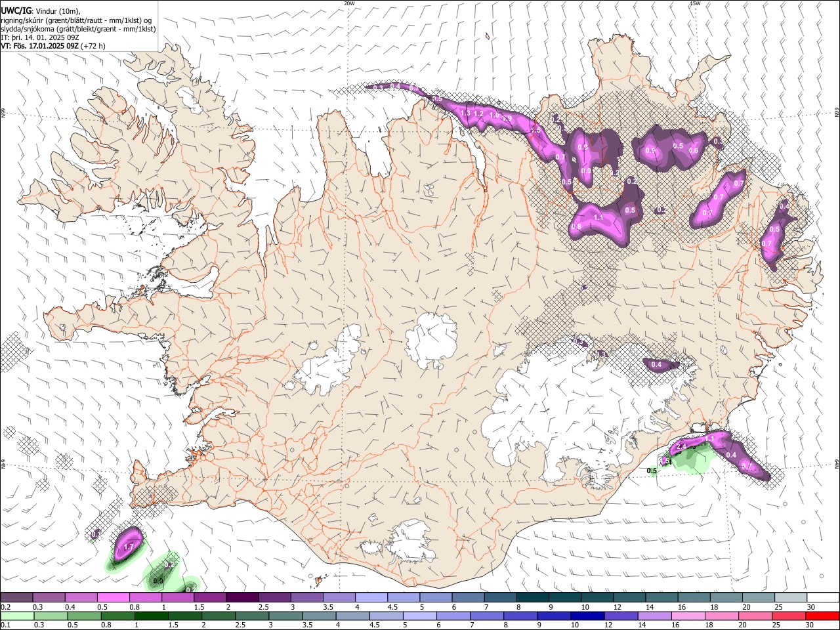Viewport: 840px width, 630px height.
Task: Select the darkest purple snow swatch above 2
Action: [242, 597]
